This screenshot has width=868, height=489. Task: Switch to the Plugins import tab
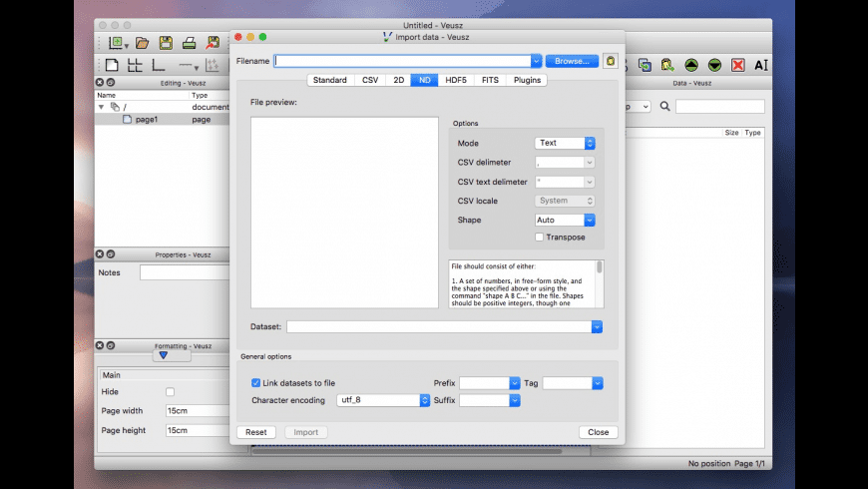(527, 80)
